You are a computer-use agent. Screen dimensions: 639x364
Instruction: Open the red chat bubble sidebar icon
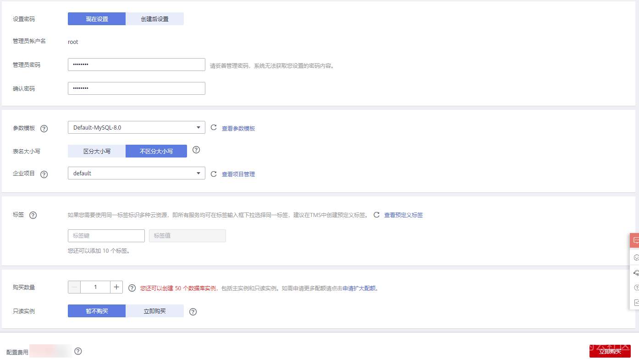pos(635,240)
